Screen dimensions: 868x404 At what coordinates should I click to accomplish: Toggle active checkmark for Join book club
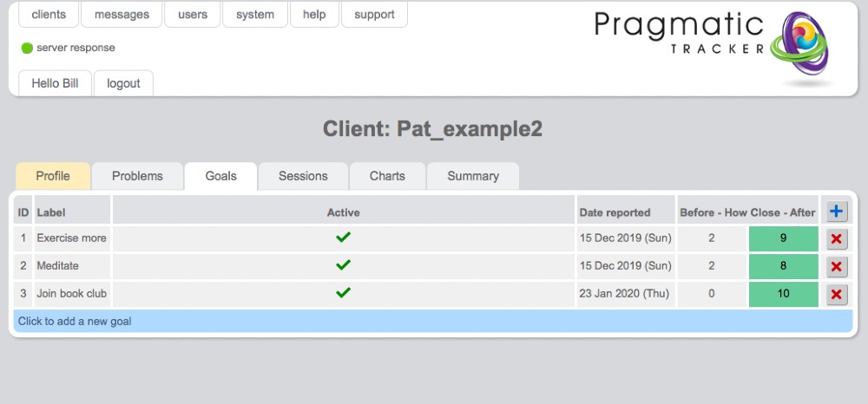pyautogui.click(x=343, y=293)
